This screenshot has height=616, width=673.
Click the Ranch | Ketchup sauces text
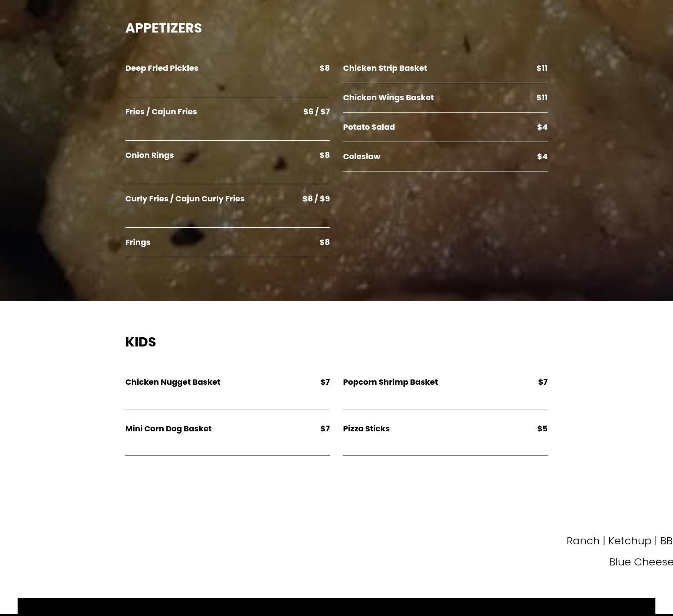[609, 541]
